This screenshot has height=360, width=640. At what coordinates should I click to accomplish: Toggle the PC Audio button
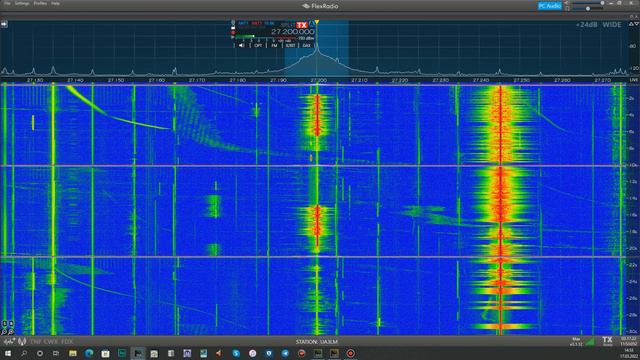click(x=549, y=6)
